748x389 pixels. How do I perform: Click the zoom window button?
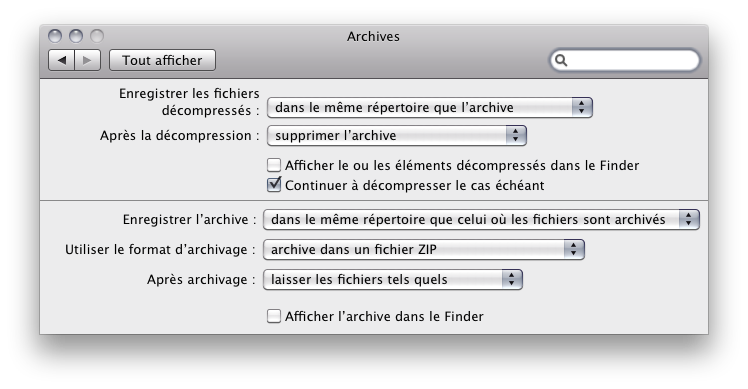(97, 36)
